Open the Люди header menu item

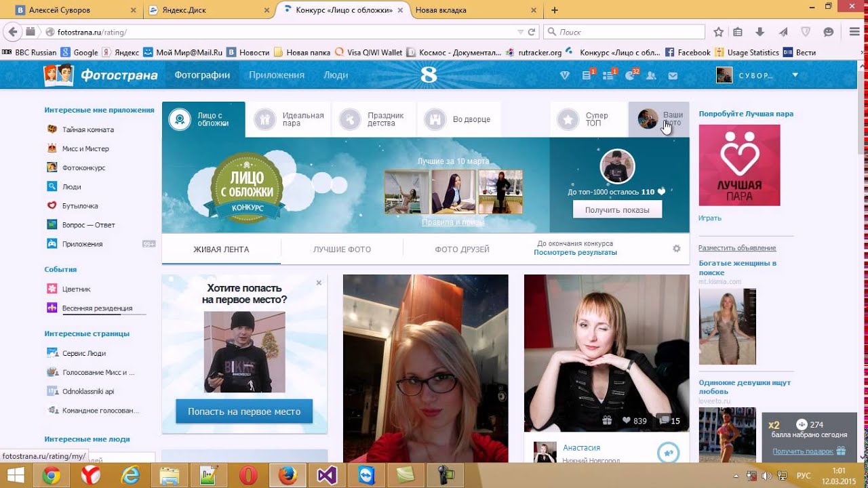coord(336,75)
